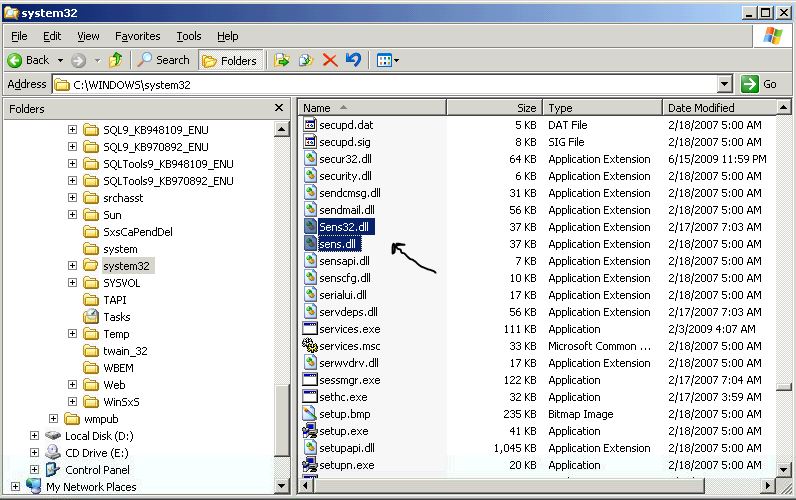796x500 pixels.
Task: Click the green Go button
Action: coord(759,84)
